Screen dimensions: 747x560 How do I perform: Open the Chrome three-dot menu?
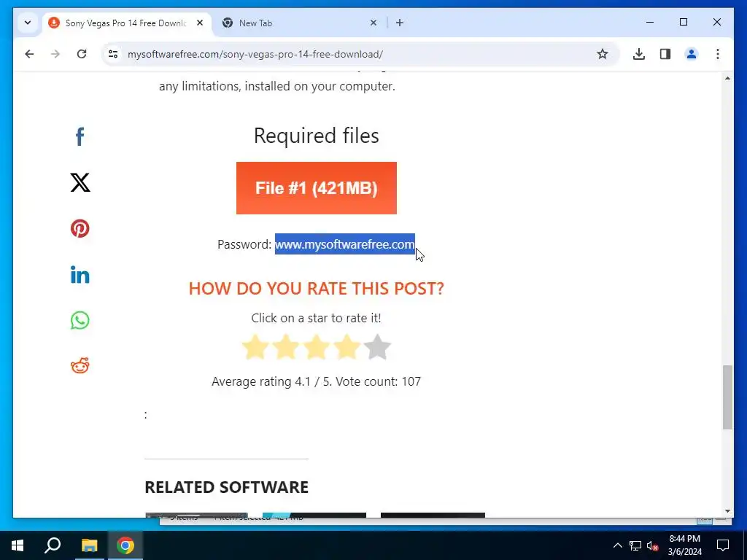[718, 54]
